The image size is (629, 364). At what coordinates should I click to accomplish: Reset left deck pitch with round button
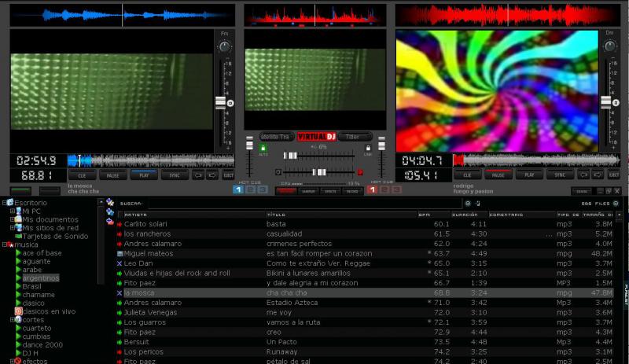pos(230,103)
